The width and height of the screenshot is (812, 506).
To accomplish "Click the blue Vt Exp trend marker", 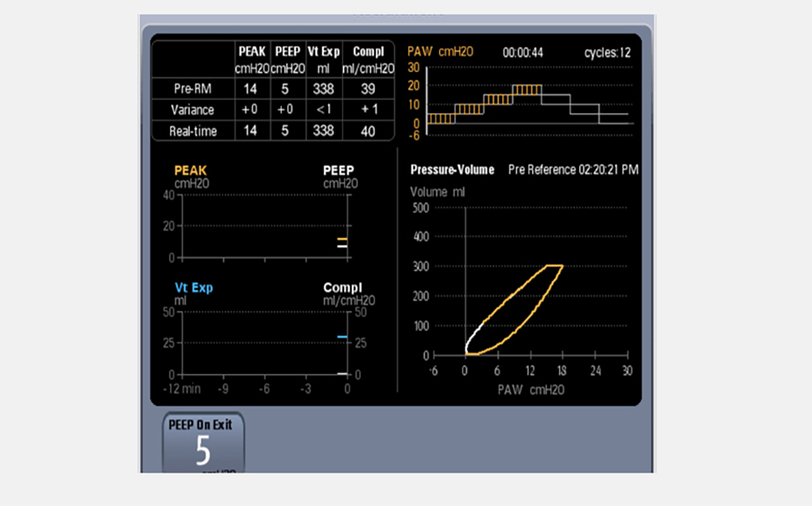I will tap(342, 337).
